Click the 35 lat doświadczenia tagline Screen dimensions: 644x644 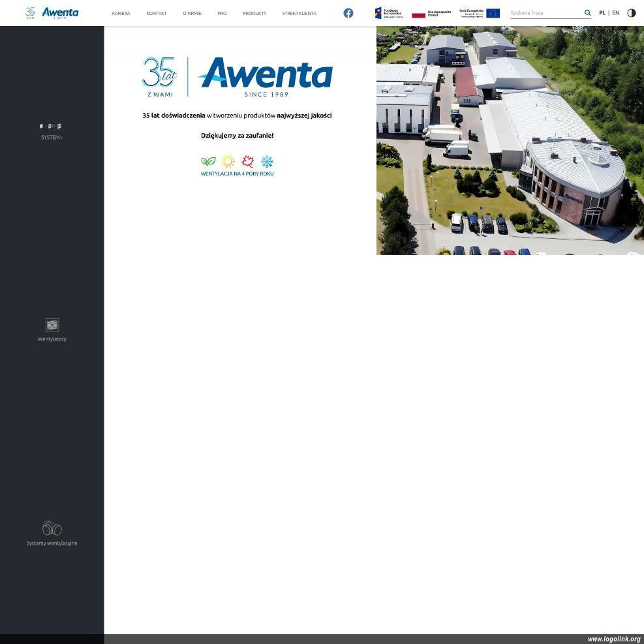tap(237, 115)
